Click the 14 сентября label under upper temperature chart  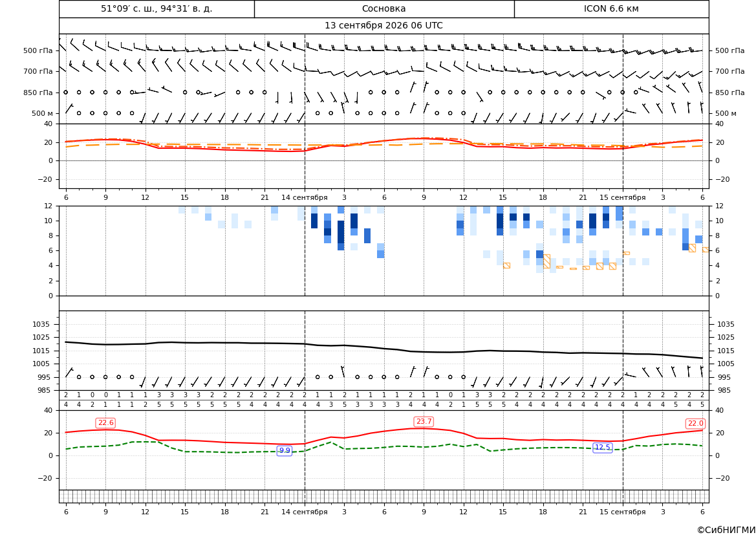[304, 197]
